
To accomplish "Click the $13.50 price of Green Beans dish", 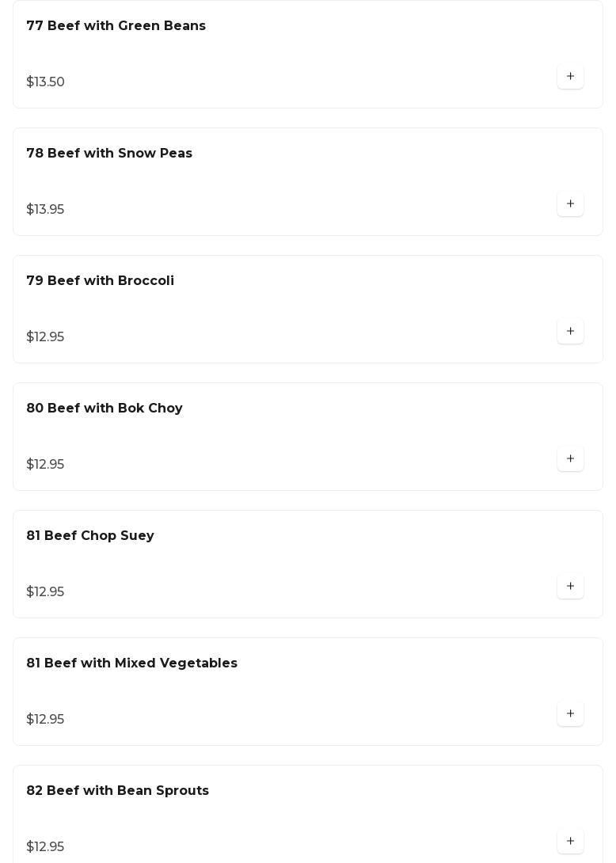I will [45, 82].
